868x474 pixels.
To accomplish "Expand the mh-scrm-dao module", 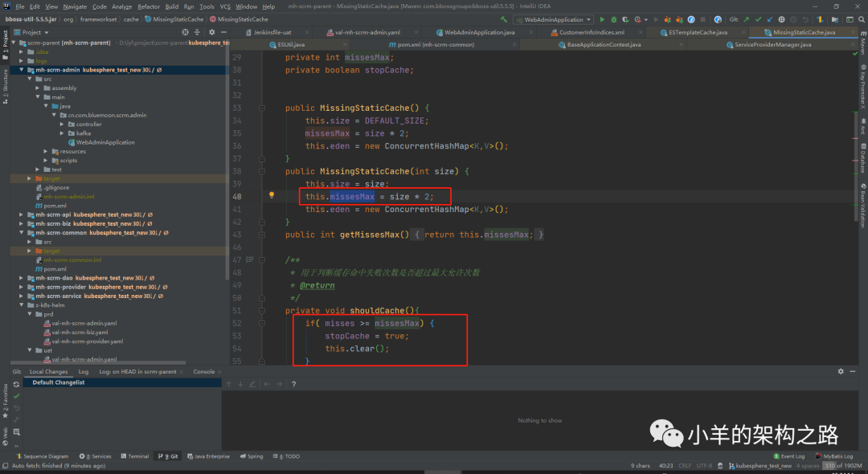I will 22,278.
